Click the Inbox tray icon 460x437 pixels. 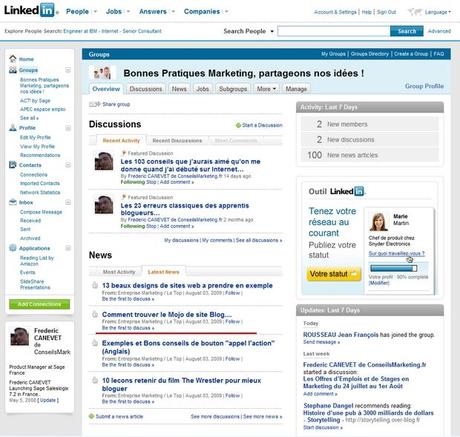(13, 202)
